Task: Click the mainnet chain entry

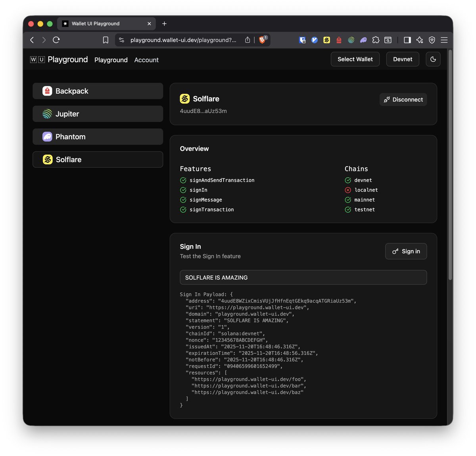Action: [360, 200]
